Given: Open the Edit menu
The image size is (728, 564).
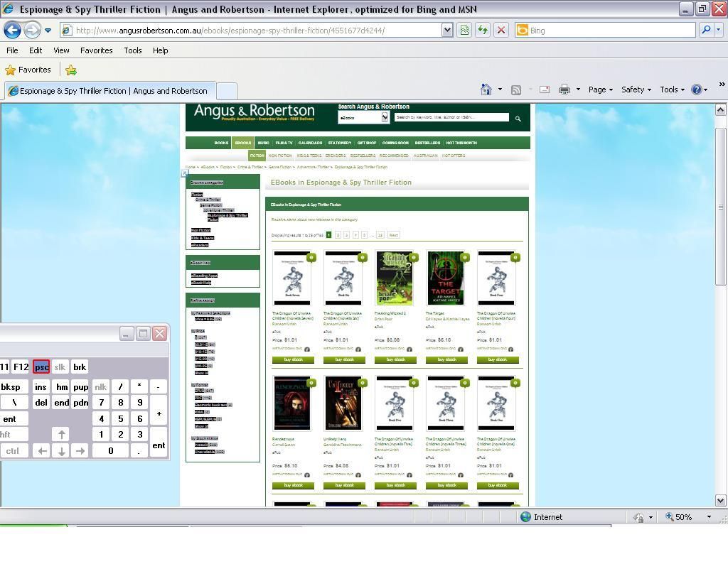Looking at the screenshot, I should pos(36,50).
